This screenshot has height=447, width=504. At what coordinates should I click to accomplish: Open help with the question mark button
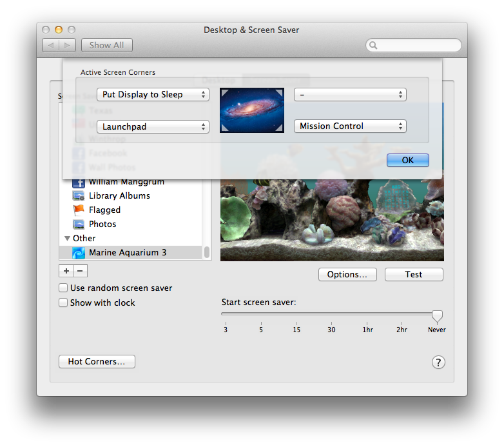pos(438,362)
